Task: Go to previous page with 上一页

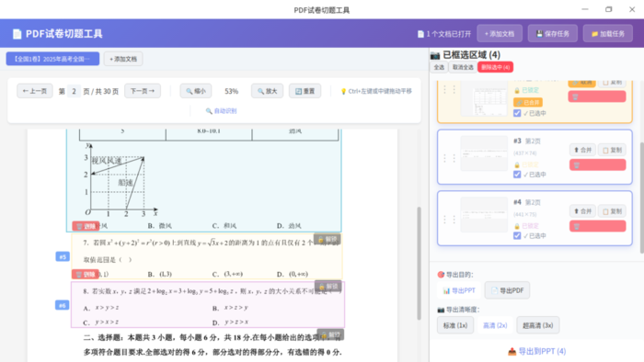Action: click(35, 91)
